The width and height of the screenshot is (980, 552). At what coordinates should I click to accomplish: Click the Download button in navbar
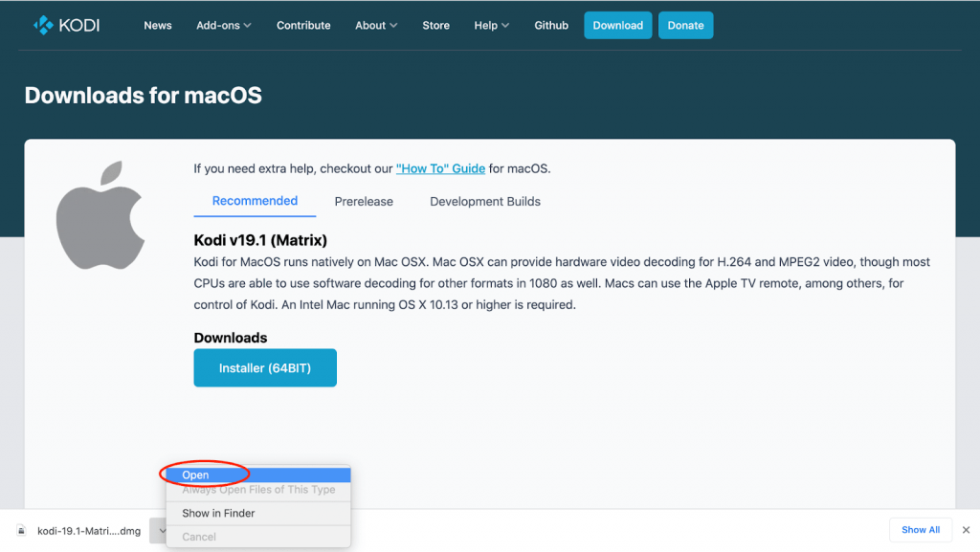(618, 26)
